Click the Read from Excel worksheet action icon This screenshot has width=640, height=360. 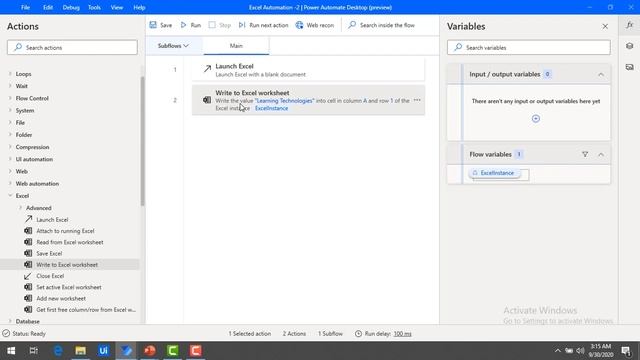(28, 242)
